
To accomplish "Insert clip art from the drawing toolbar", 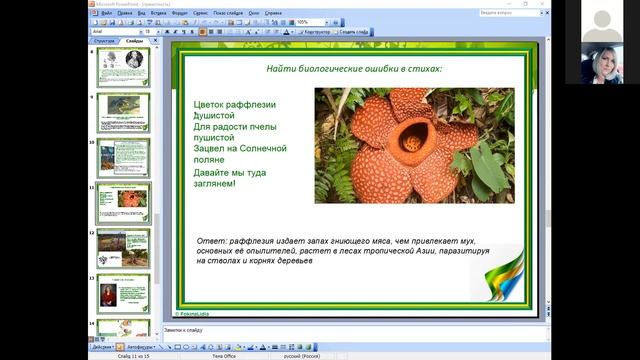I will pos(219,347).
